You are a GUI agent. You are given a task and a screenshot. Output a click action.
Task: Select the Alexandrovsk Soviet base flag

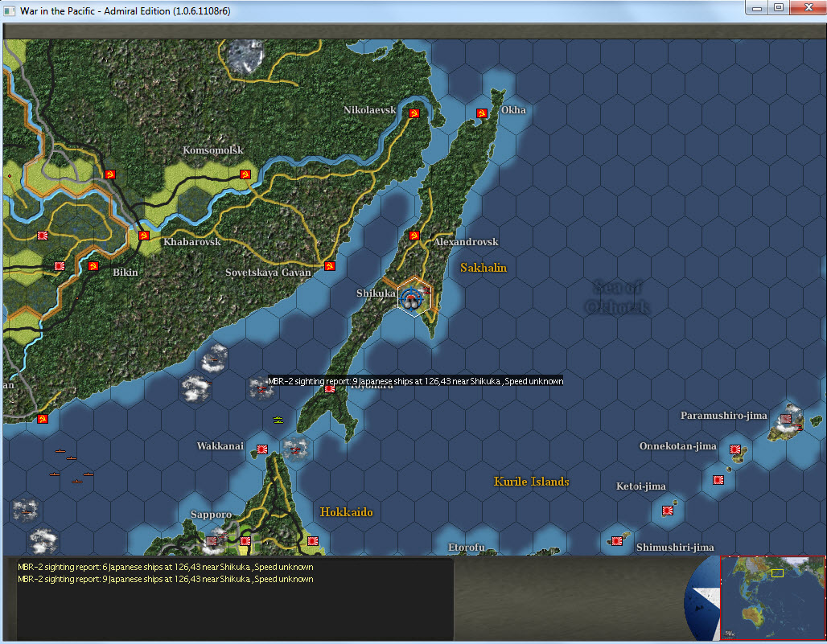tap(414, 236)
